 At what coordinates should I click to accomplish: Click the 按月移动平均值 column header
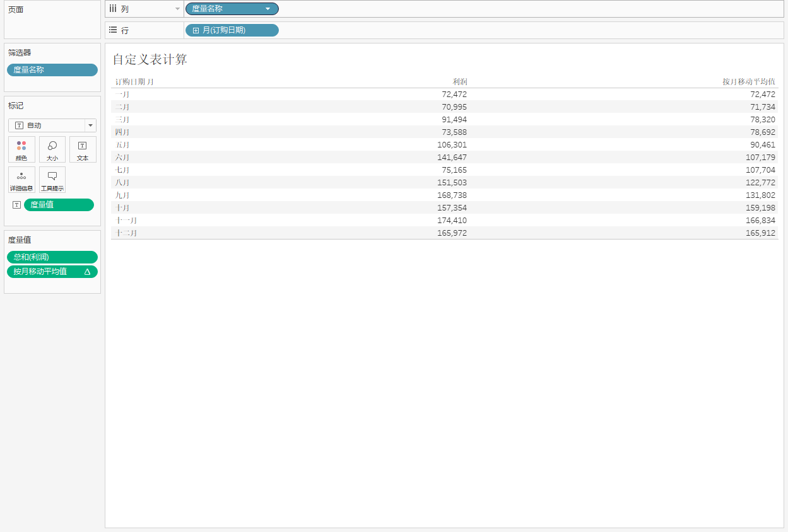tap(749, 82)
